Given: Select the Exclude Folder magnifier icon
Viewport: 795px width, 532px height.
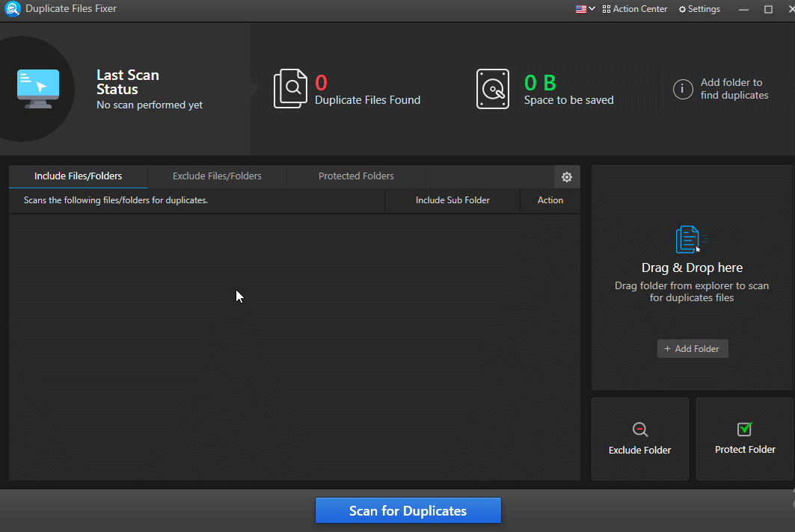Looking at the screenshot, I should pos(639,430).
